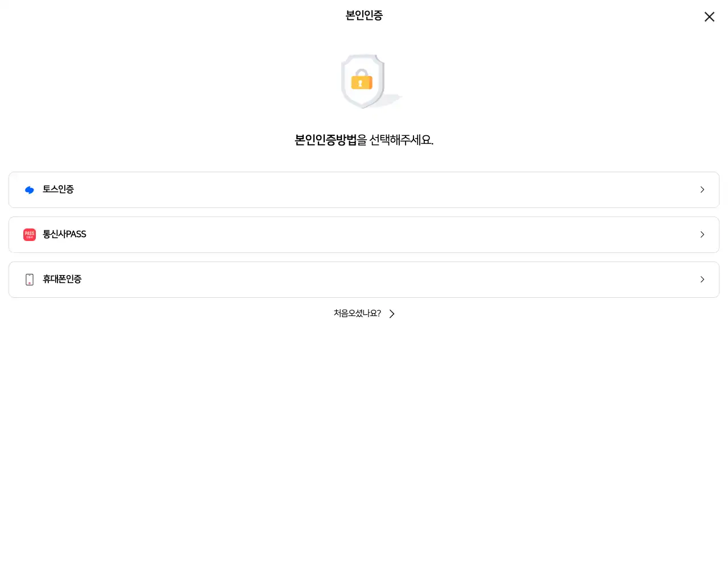Click the red PASS app icon
728x582 pixels.
click(30, 235)
